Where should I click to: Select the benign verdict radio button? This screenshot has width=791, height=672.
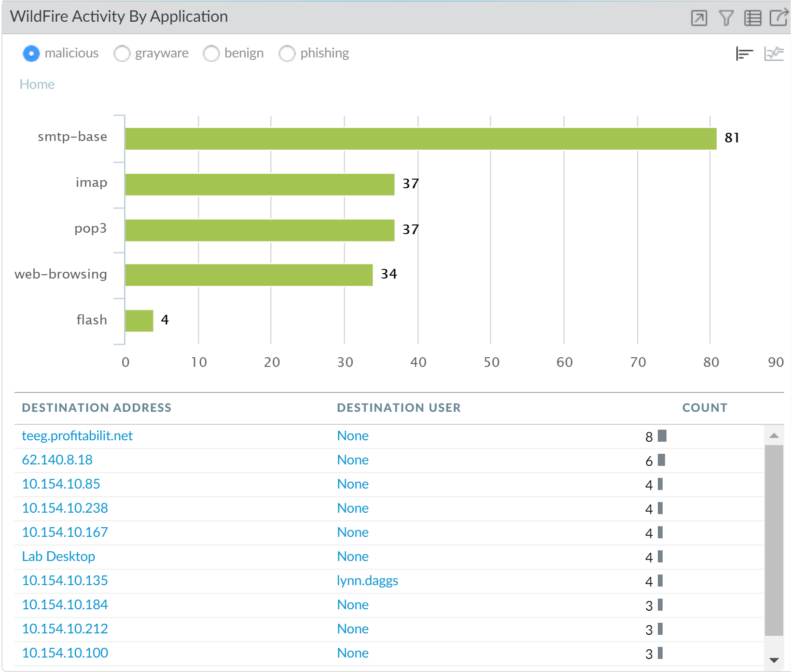[211, 54]
